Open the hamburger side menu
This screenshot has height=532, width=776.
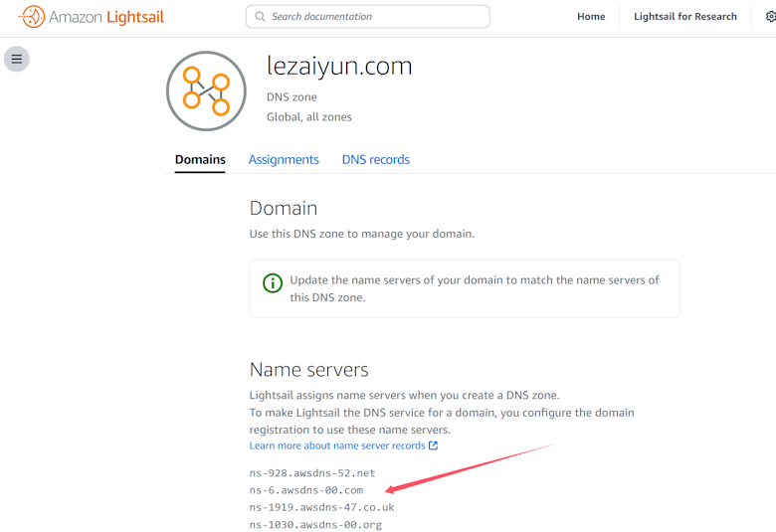point(17,59)
